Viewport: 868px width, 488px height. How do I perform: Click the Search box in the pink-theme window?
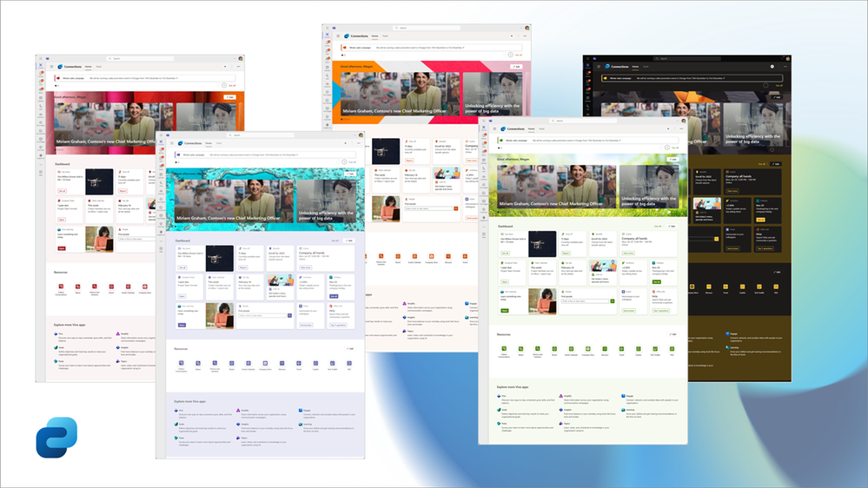[x=140, y=58]
